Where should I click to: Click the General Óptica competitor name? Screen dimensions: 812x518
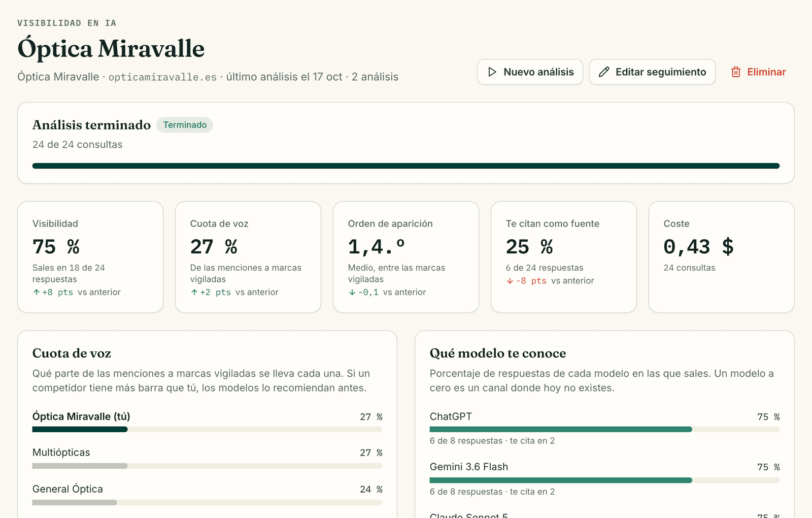[67, 489]
